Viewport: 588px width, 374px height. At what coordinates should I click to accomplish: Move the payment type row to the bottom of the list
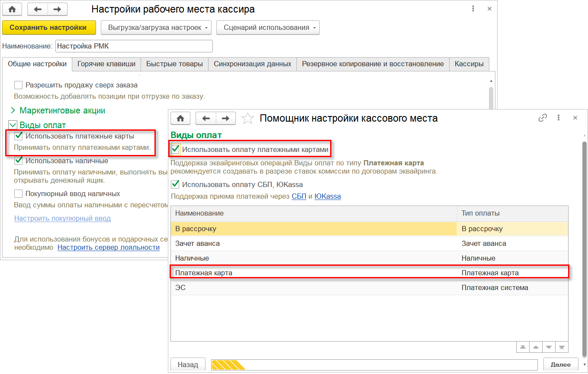click(x=562, y=347)
